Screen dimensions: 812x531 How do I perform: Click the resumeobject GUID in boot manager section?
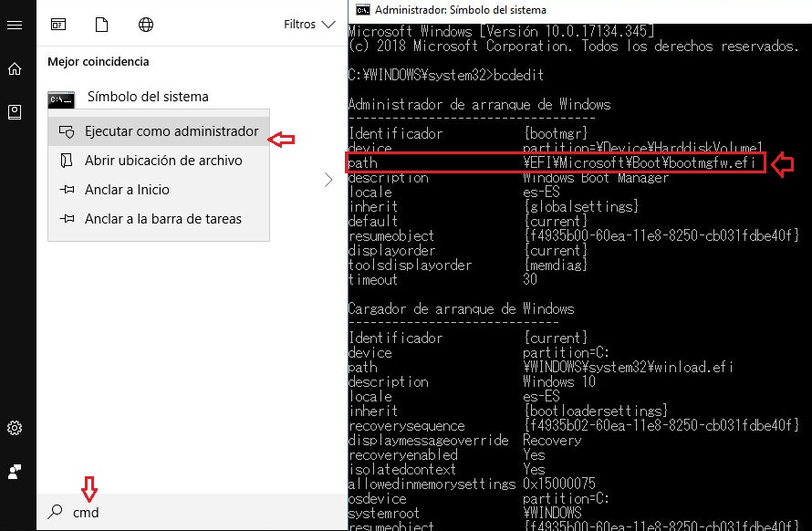[661, 235]
